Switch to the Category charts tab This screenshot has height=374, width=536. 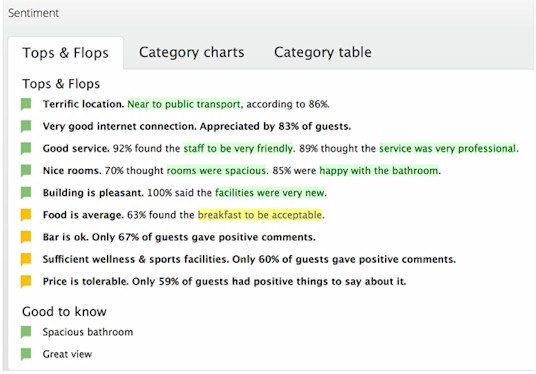191,52
